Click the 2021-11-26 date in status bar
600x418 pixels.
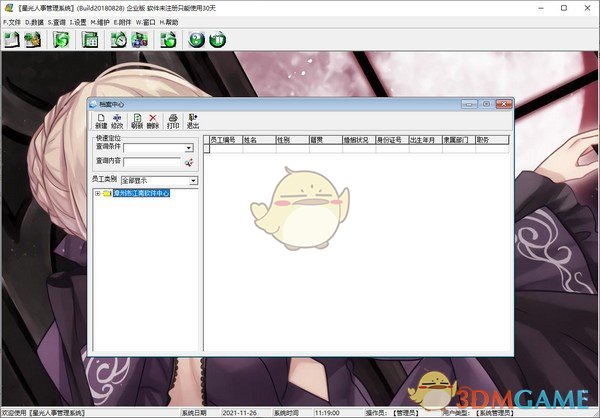coord(240,413)
